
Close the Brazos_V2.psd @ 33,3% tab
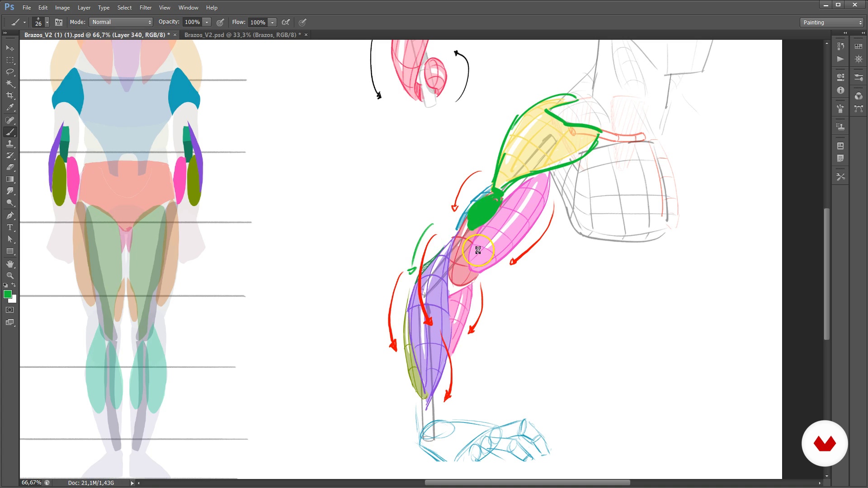tap(306, 35)
